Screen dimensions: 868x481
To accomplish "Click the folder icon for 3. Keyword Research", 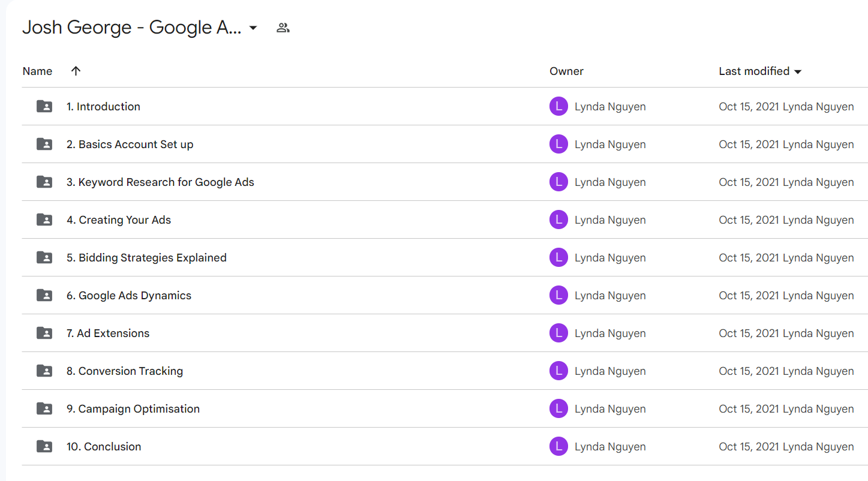I will pyautogui.click(x=44, y=182).
